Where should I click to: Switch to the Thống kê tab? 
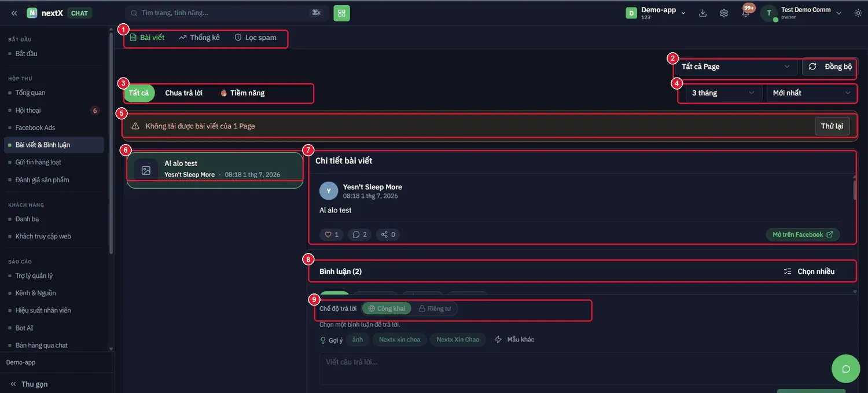click(x=199, y=38)
